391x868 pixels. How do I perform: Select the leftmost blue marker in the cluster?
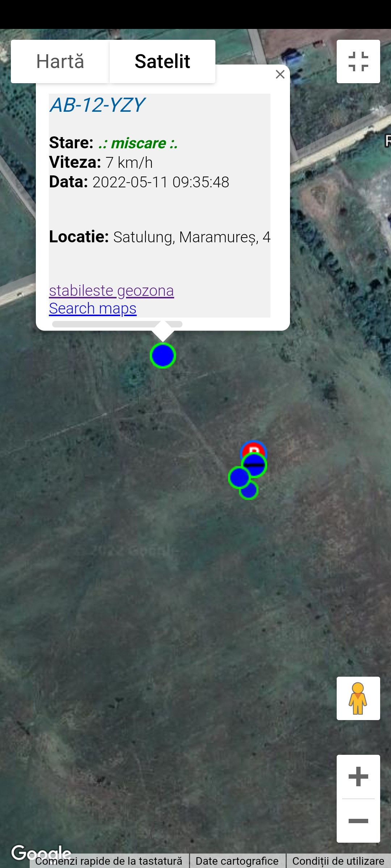(238, 477)
